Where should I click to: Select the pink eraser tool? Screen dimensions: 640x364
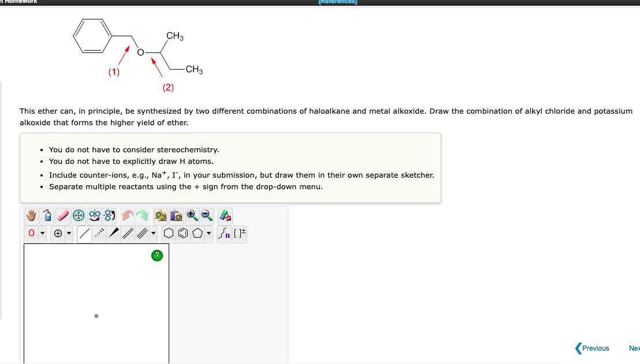(x=63, y=215)
